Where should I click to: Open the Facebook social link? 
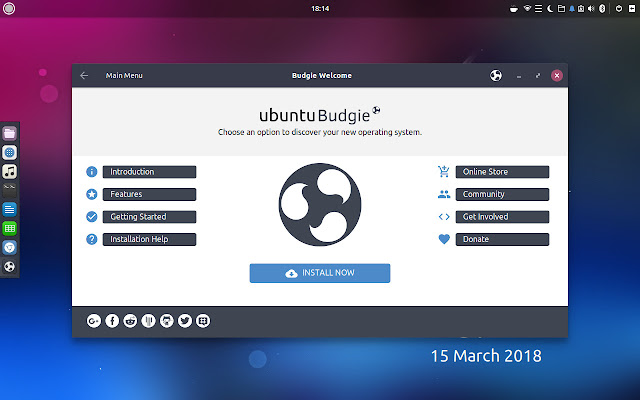tap(112, 321)
